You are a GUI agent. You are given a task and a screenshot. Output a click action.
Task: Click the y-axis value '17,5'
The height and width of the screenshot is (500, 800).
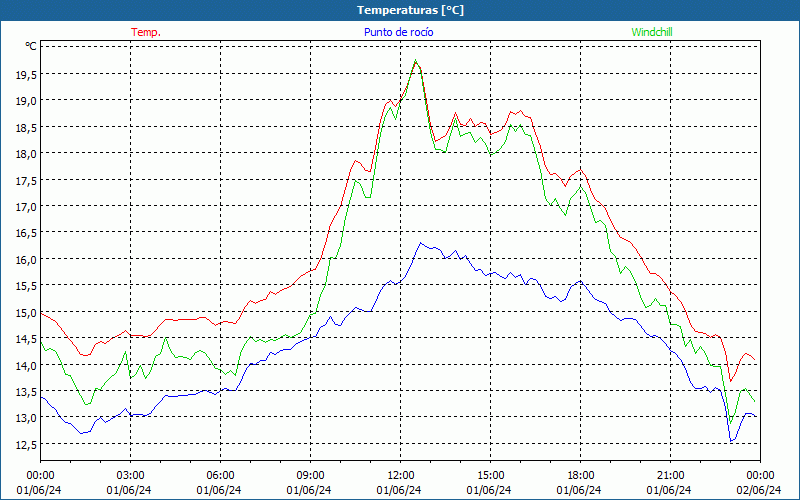[x=26, y=181]
